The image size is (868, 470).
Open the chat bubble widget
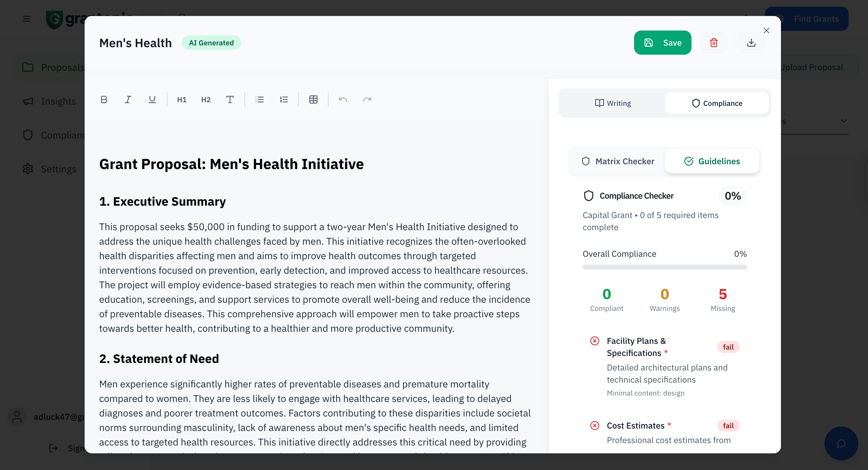pyautogui.click(x=841, y=443)
